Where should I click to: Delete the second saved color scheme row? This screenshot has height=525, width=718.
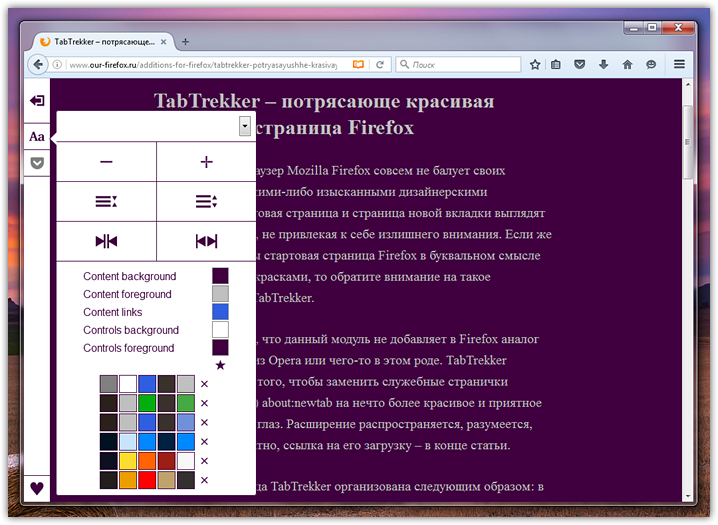coord(204,403)
